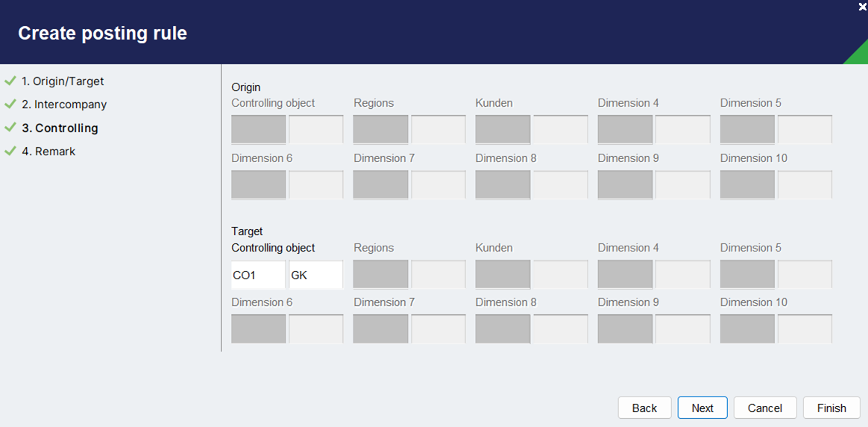This screenshot has width=868, height=427.
Task: Cancel the posting rule wizard
Action: 765,408
